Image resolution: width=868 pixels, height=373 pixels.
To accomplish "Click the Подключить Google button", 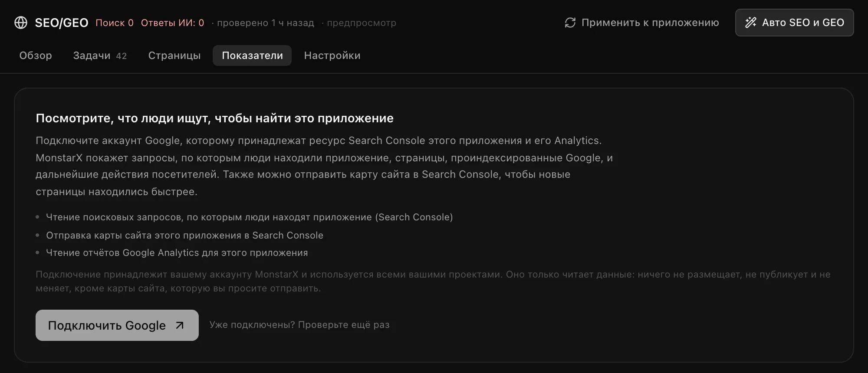I will pos(117,325).
